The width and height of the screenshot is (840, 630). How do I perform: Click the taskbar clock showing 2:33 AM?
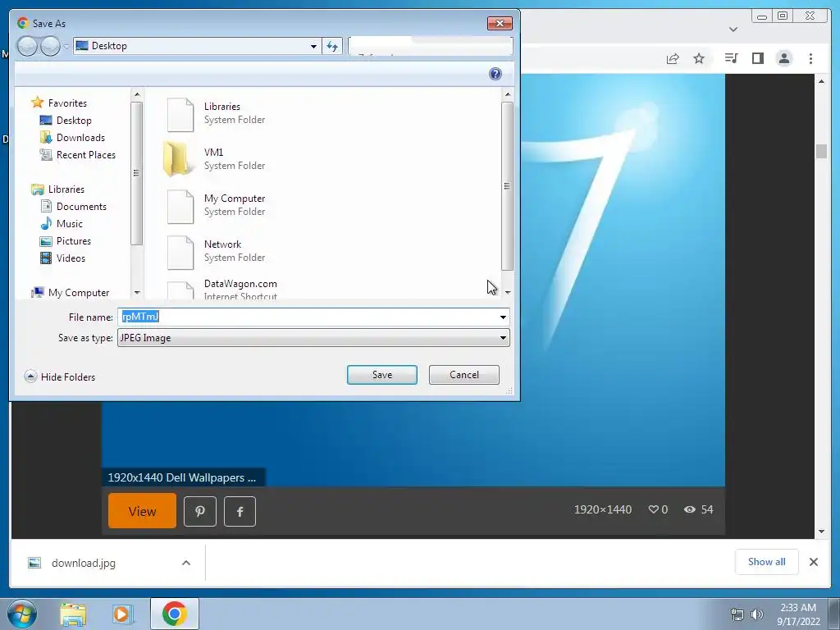click(x=798, y=614)
